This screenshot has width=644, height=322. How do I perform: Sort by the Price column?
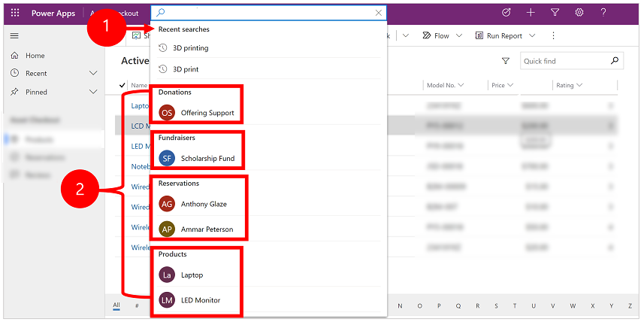point(503,85)
